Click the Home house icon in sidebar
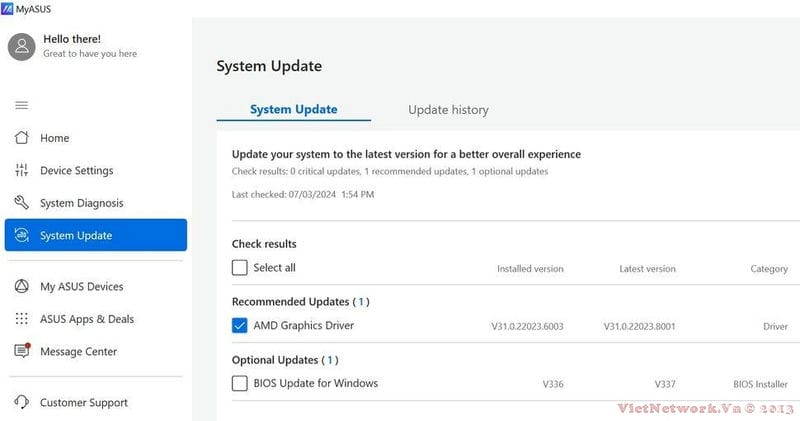Viewport: 800px width, 421px height. (x=21, y=138)
